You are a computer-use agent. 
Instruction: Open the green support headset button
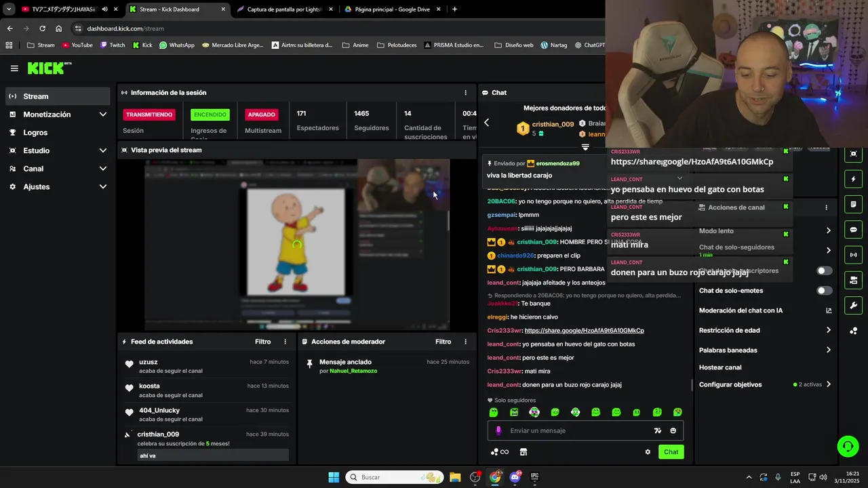point(848,446)
